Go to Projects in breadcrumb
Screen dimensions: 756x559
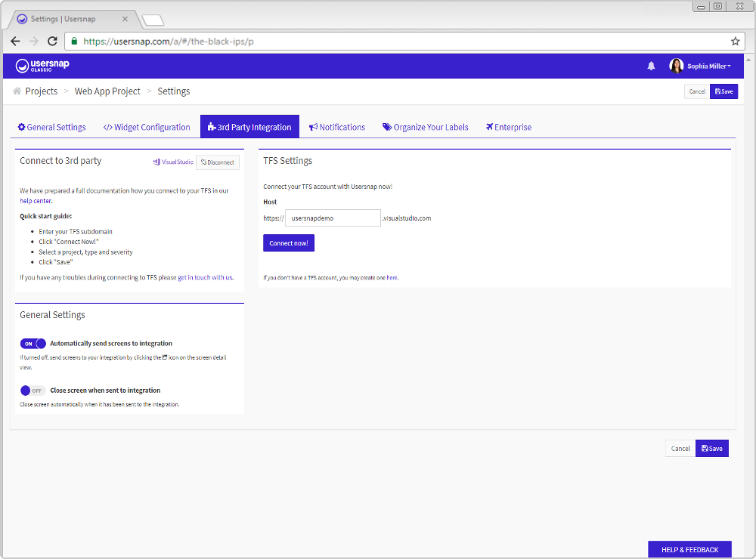(x=42, y=91)
